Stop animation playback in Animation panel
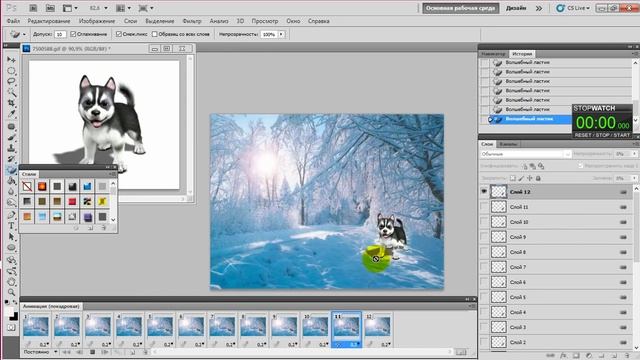The image size is (640, 360). tap(93, 352)
